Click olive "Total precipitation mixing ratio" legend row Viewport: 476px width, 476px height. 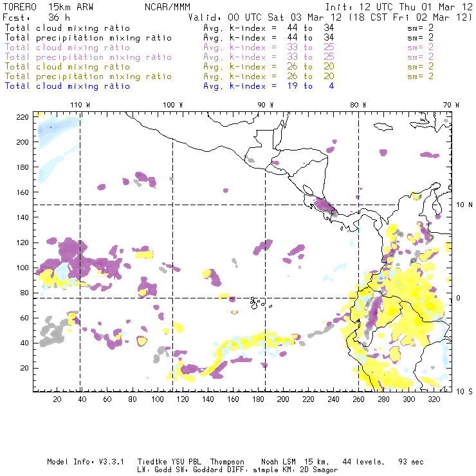[x=88, y=76]
